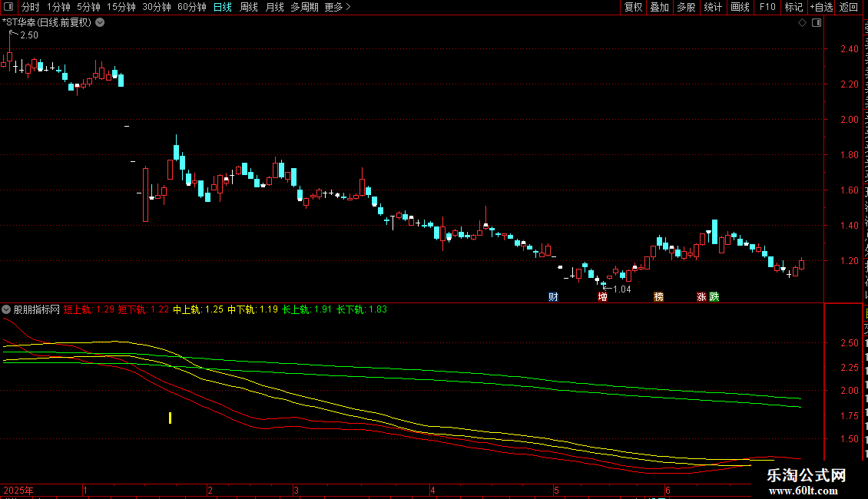Viewport: 868px width, 499px height.
Task: Click the *ST华幸(日线.前复权) chart title
Action: click(x=47, y=23)
